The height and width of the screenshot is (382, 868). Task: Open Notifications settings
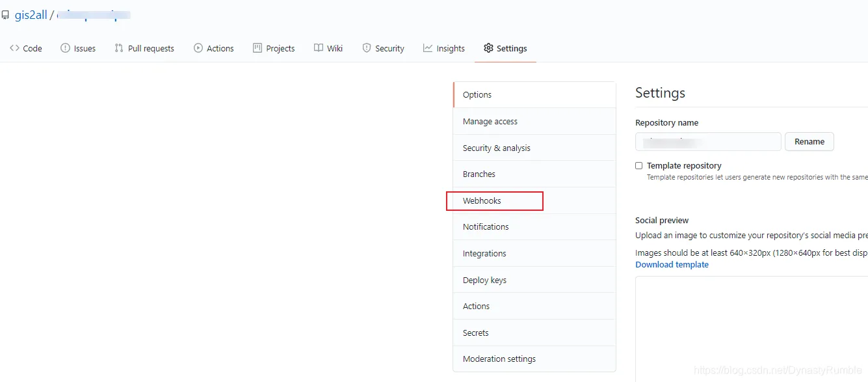coord(534,227)
